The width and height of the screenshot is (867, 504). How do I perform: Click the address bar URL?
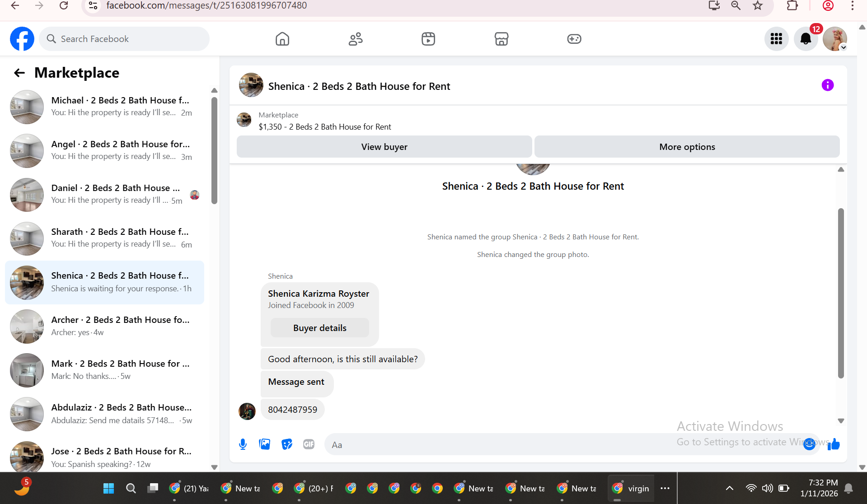click(x=206, y=5)
